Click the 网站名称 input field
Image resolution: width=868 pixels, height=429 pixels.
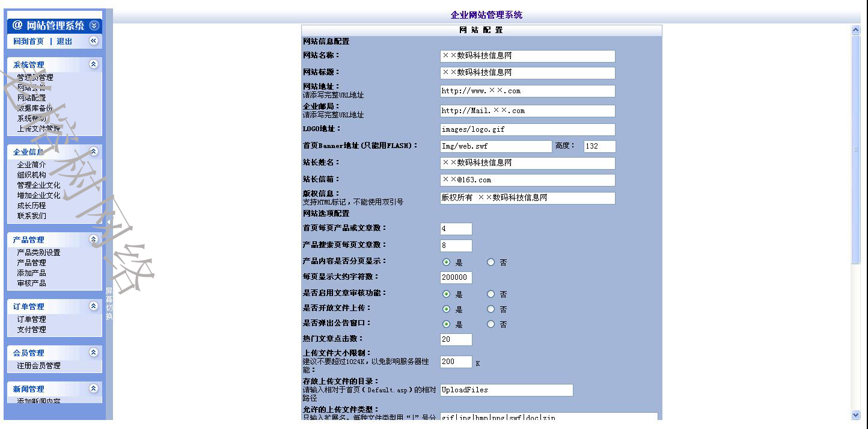(x=528, y=56)
